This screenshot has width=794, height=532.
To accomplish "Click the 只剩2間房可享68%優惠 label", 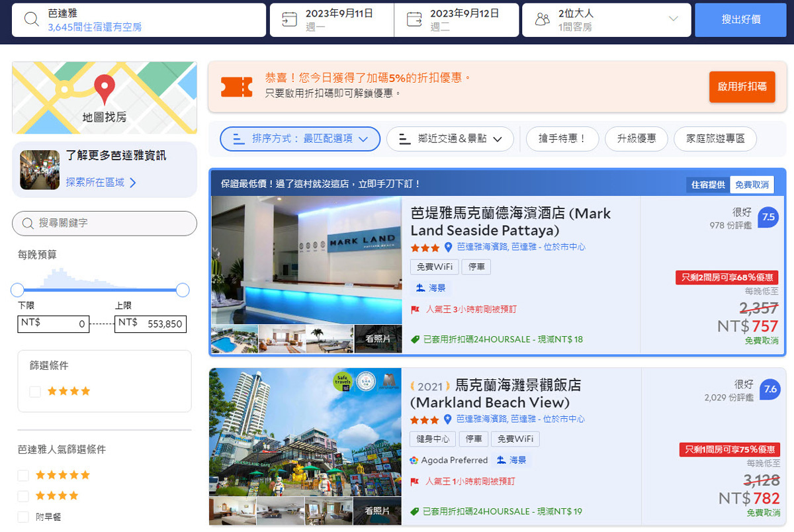I will coord(727,278).
